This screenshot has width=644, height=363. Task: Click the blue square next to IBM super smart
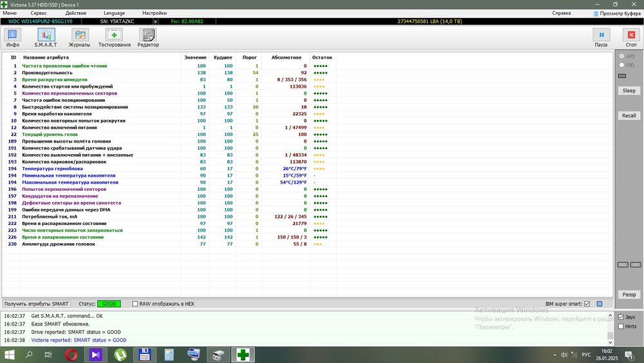point(599,304)
